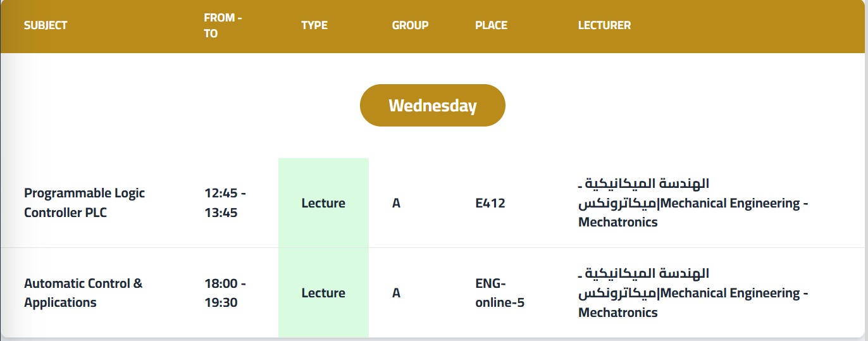Click the SUBJECT column header

[46, 25]
